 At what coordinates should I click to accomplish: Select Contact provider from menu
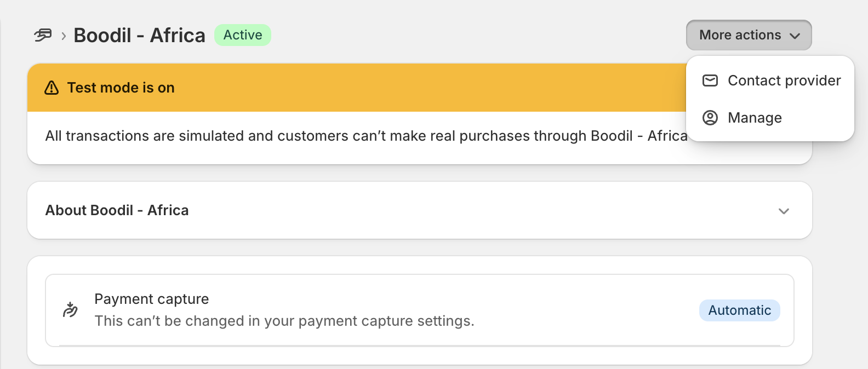point(770,80)
